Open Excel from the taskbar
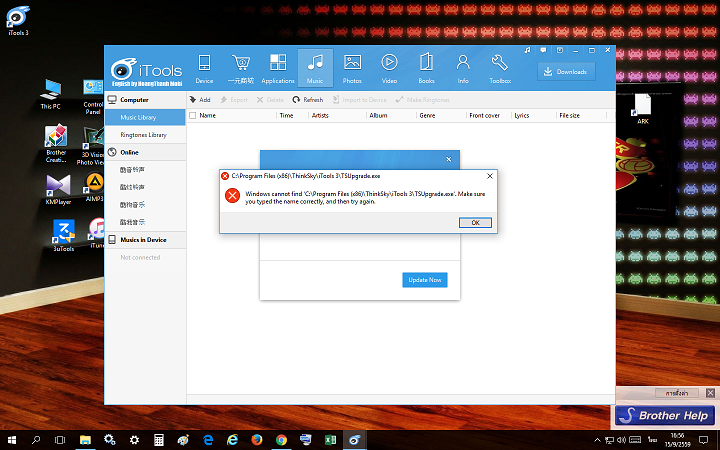The image size is (720, 450). pos(330,440)
